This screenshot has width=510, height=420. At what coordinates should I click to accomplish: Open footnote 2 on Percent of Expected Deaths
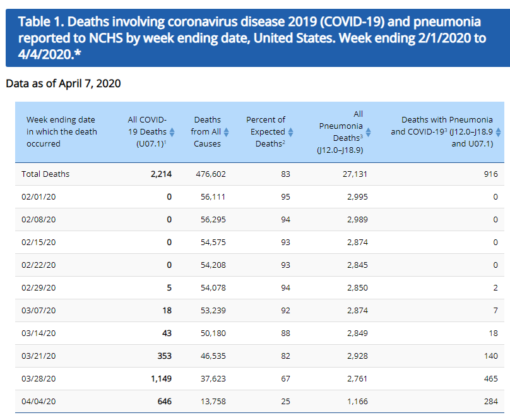[x=284, y=142]
